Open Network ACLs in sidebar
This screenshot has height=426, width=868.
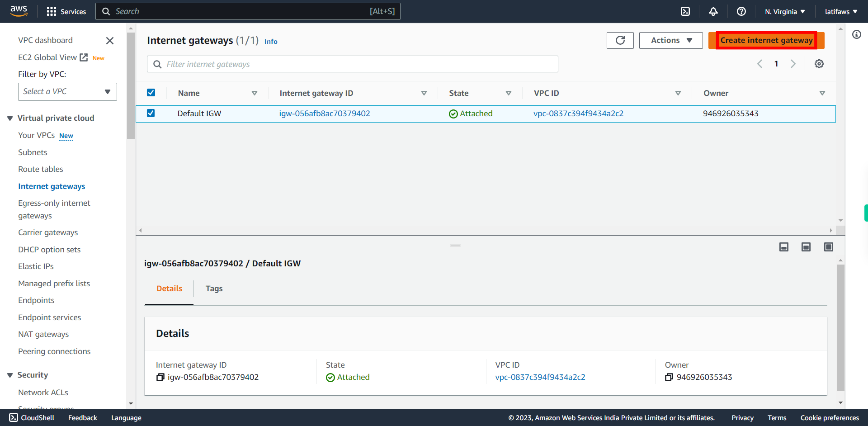pos(43,393)
